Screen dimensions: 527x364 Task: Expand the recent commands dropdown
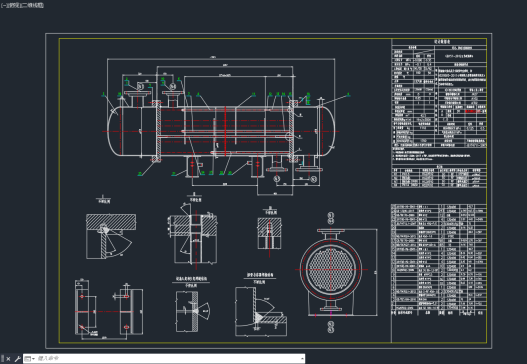tap(30, 359)
